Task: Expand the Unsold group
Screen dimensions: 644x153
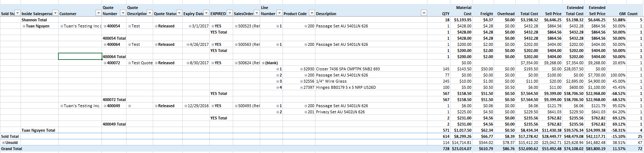Action: point(3,143)
